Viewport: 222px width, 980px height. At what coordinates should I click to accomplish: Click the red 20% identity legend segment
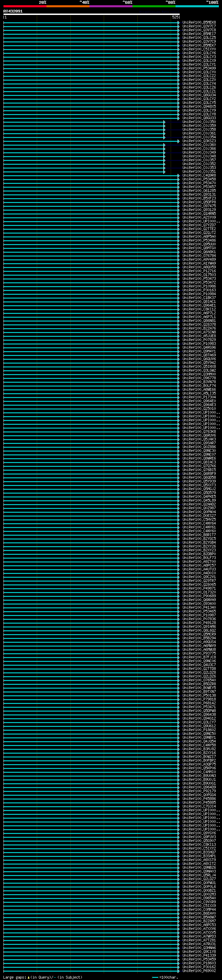[x=25, y=6]
